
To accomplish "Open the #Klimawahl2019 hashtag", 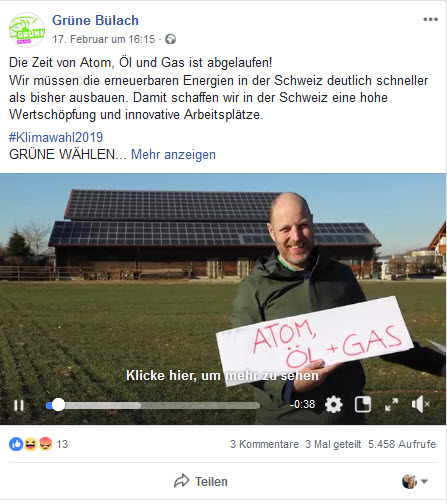I will pos(56,137).
